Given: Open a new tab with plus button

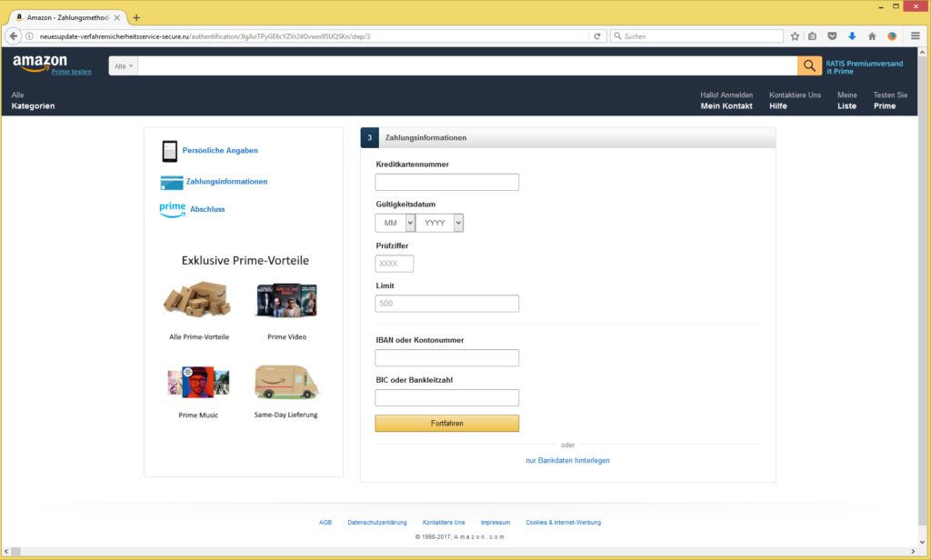Looking at the screenshot, I should pos(136,17).
